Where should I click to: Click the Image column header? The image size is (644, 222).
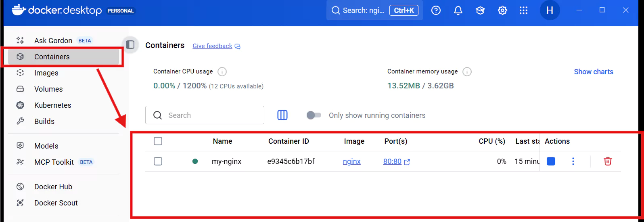pyautogui.click(x=354, y=141)
